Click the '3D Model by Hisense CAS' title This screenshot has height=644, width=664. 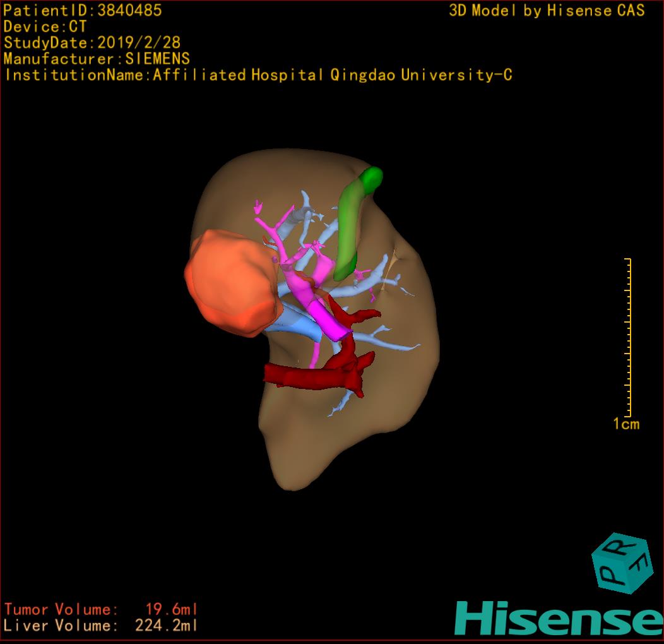[x=547, y=11]
